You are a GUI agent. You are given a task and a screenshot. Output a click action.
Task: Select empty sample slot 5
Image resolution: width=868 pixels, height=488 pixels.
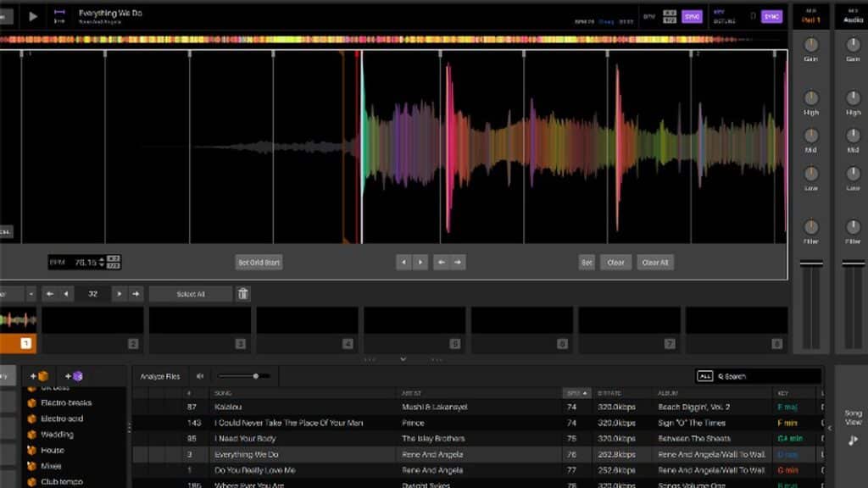pos(415,330)
